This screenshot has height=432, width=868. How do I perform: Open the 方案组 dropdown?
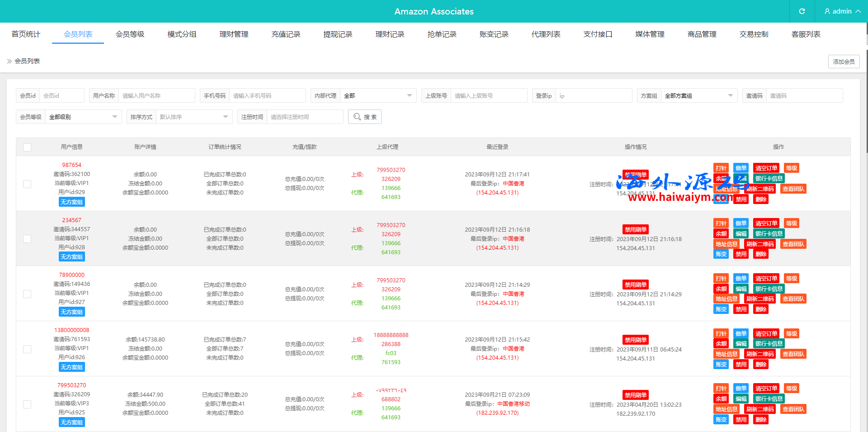coord(698,96)
